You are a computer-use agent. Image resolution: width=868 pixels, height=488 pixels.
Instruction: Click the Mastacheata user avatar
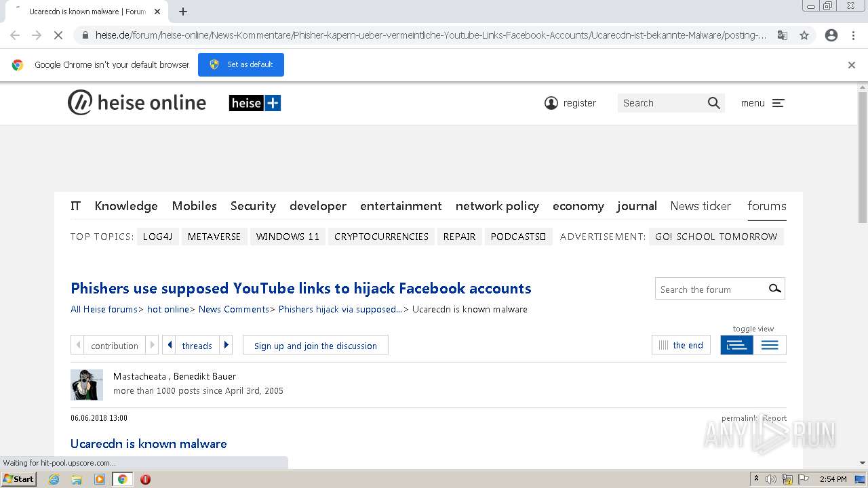(87, 385)
